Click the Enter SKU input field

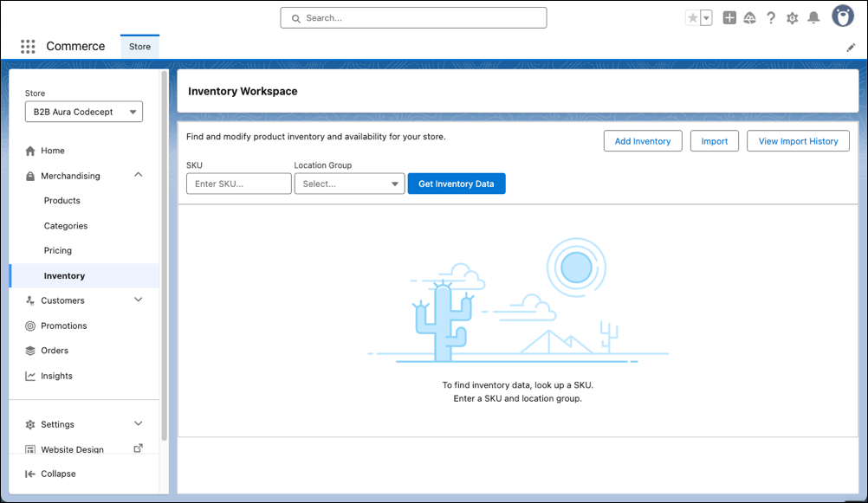point(238,184)
